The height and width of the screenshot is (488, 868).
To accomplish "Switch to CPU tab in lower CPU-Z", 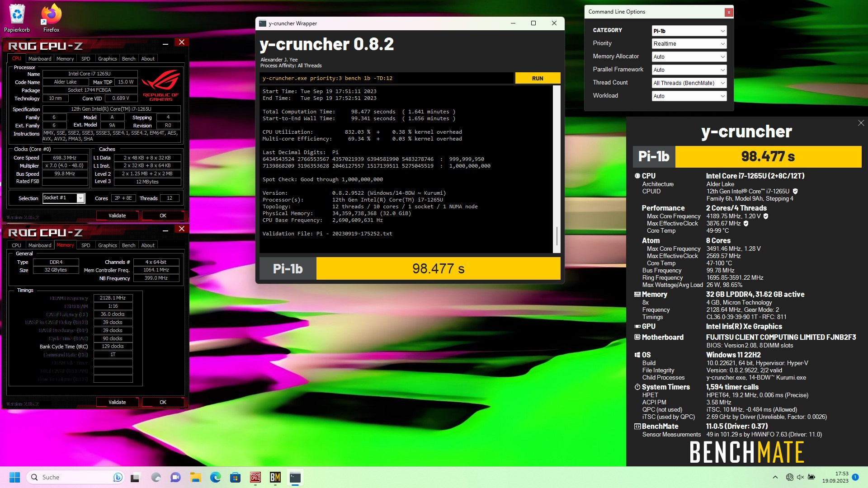I will pyautogui.click(x=16, y=245).
